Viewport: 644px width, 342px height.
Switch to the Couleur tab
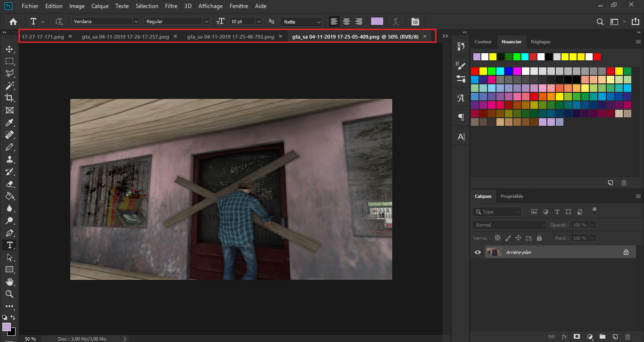point(483,42)
